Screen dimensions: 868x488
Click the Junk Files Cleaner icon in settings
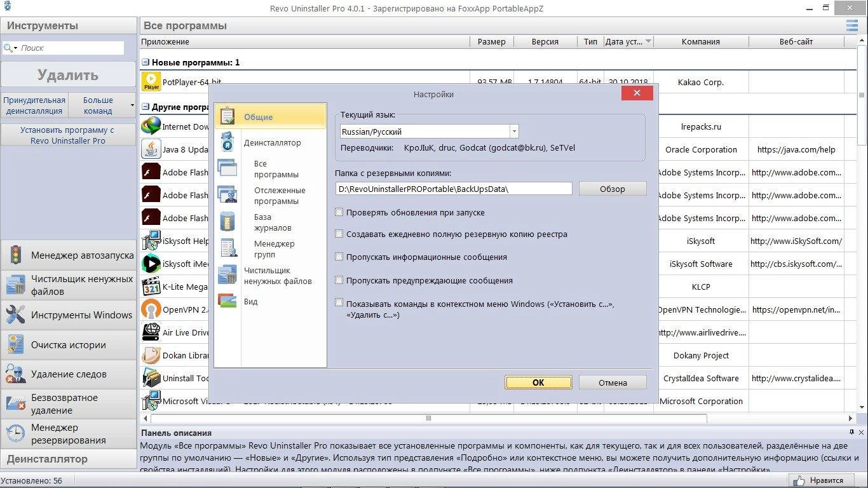click(x=227, y=274)
